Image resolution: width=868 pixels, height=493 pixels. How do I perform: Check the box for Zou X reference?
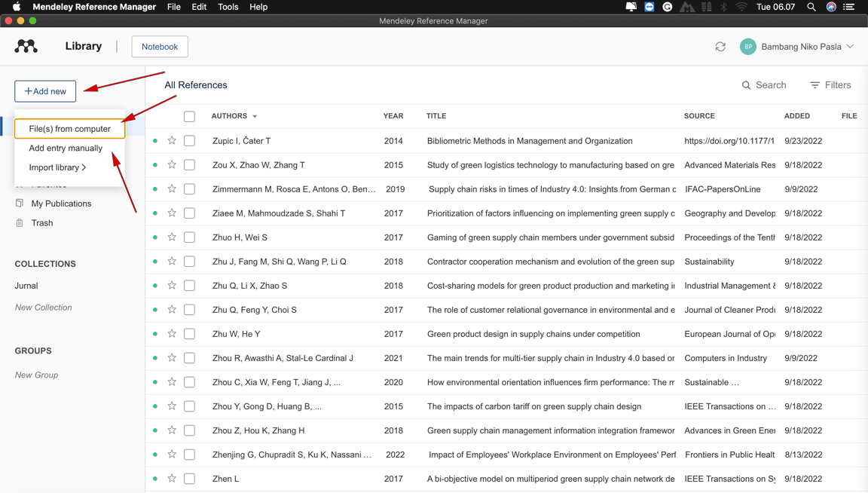coord(189,165)
